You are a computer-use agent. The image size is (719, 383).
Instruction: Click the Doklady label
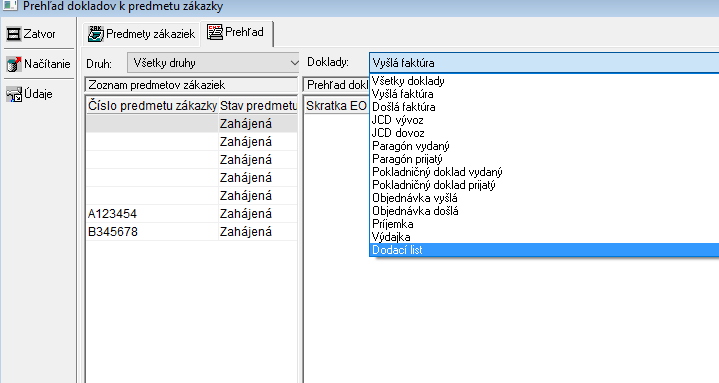tap(328, 62)
